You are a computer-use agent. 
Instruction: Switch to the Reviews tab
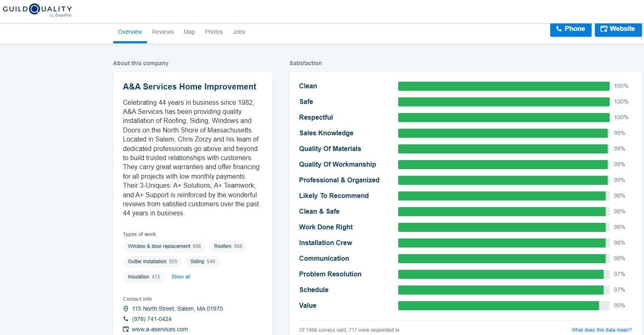click(x=163, y=32)
